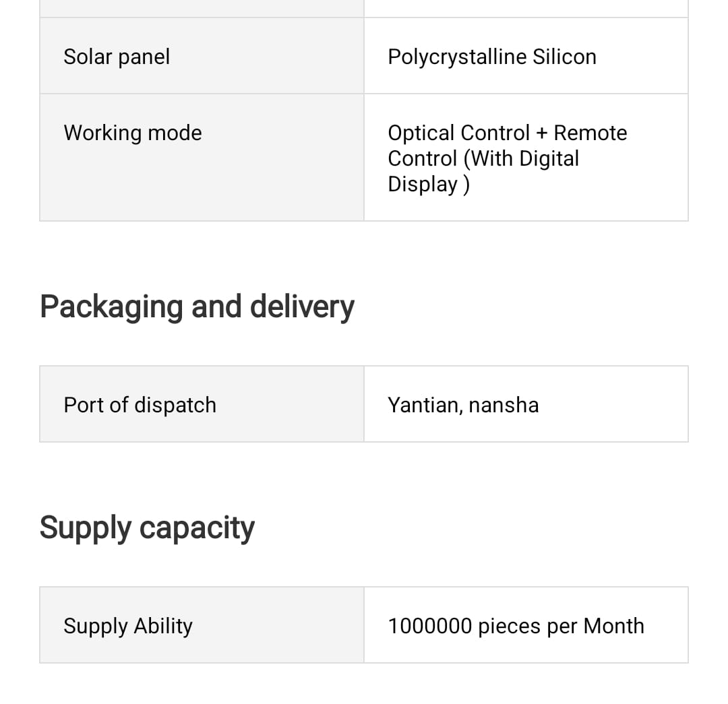Click the "Optical Control" text
This screenshot has width=728, height=704.
click(x=458, y=133)
